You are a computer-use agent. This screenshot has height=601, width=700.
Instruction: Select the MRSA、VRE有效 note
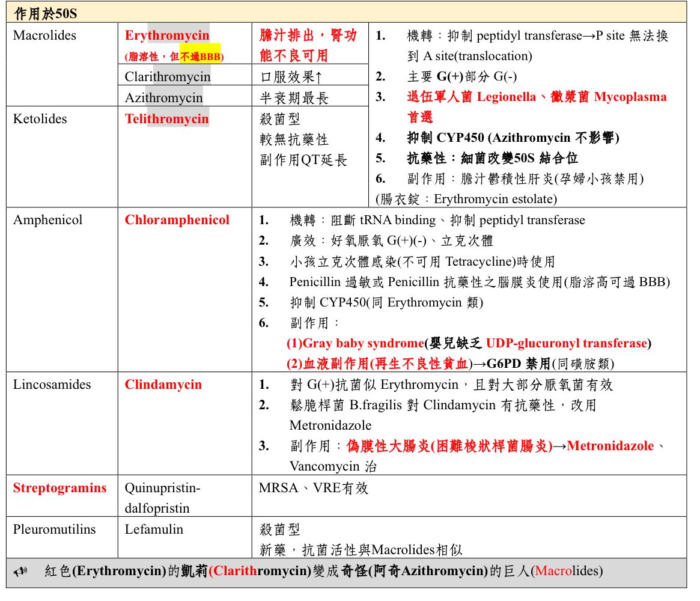tap(313, 488)
